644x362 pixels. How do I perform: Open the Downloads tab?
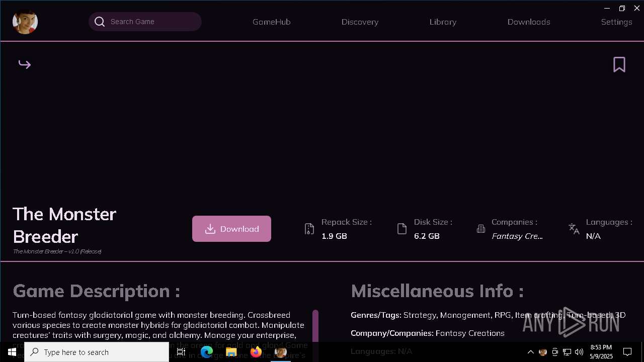[x=529, y=22]
